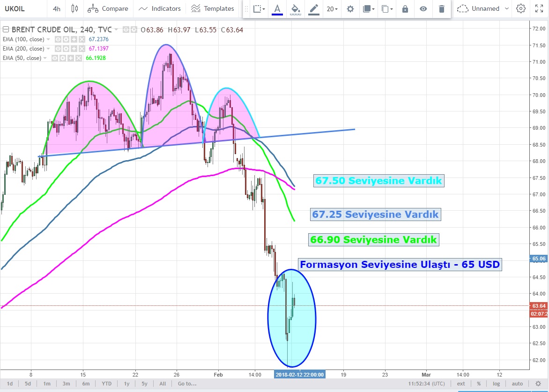Open chart properties gear at top right
The image size is (549, 392).
[x=520, y=8]
